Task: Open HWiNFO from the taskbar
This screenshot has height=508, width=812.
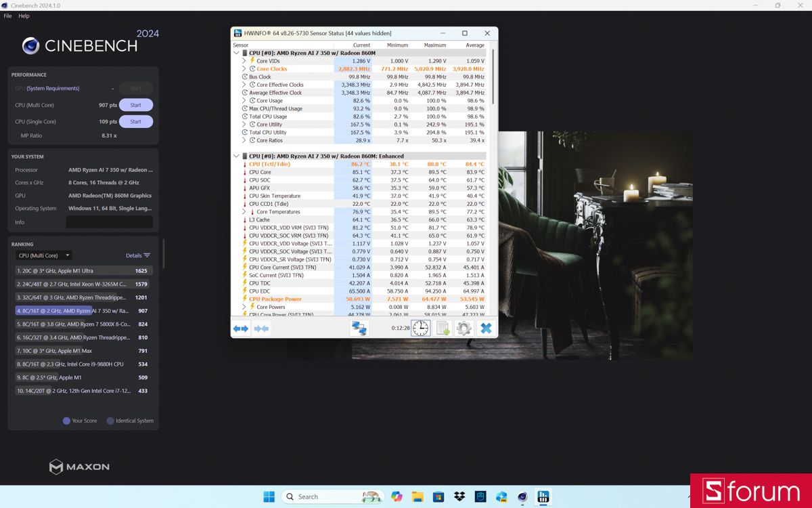Action: pyautogui.click(x=543, y=496)
